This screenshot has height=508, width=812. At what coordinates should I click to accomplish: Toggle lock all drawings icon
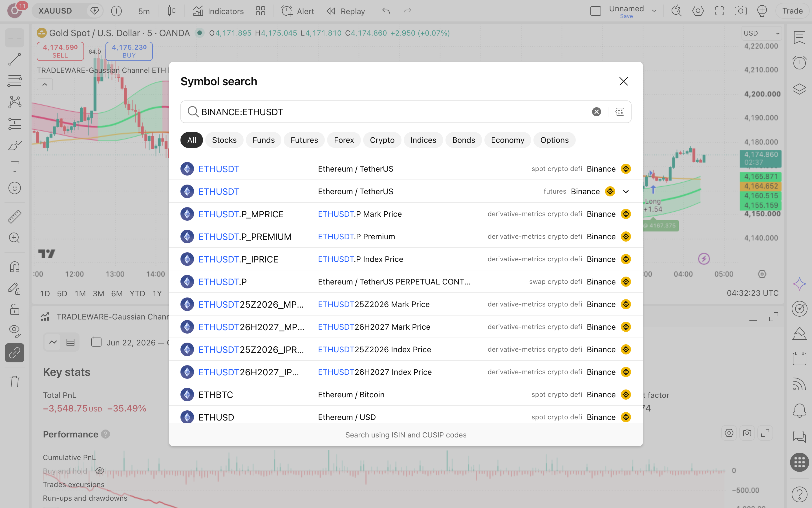coord(14,310)
